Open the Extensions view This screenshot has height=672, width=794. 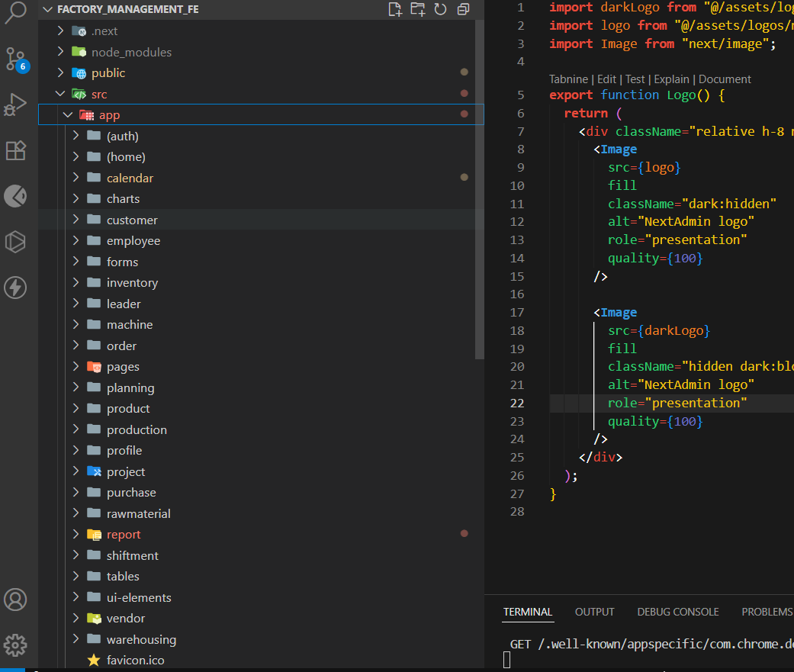click(15, 150)
